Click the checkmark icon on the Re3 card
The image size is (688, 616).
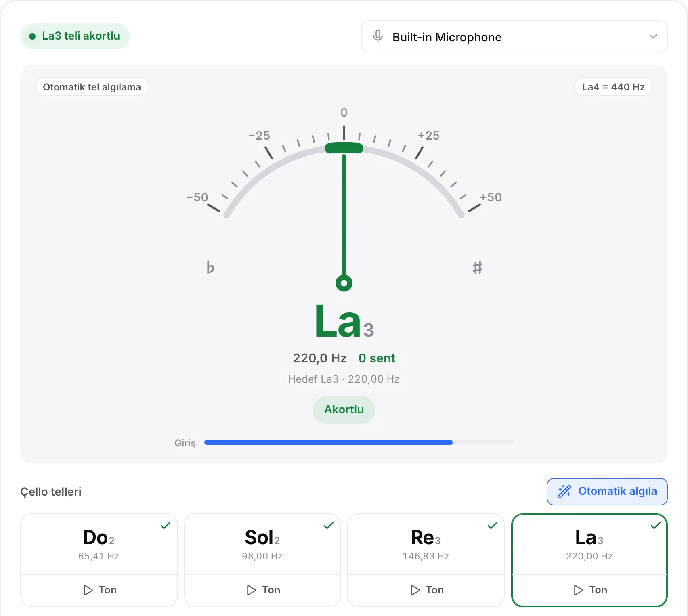coord(493,525)
